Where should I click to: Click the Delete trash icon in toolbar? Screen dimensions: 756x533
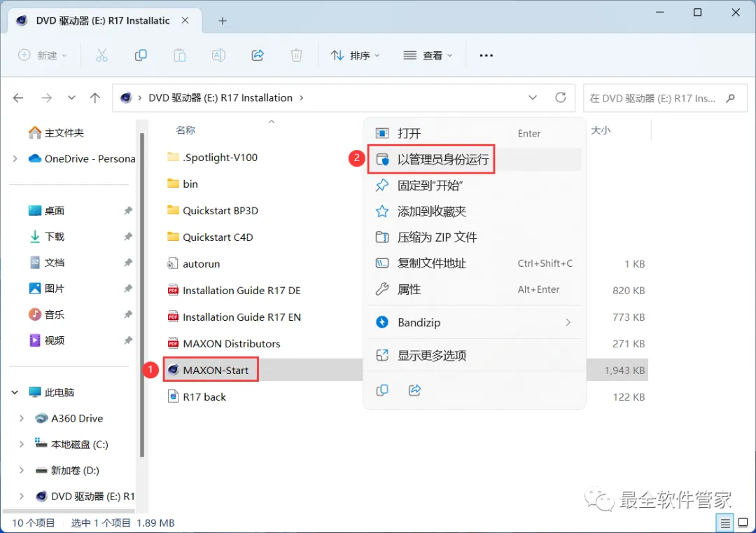tap(296, 55)
